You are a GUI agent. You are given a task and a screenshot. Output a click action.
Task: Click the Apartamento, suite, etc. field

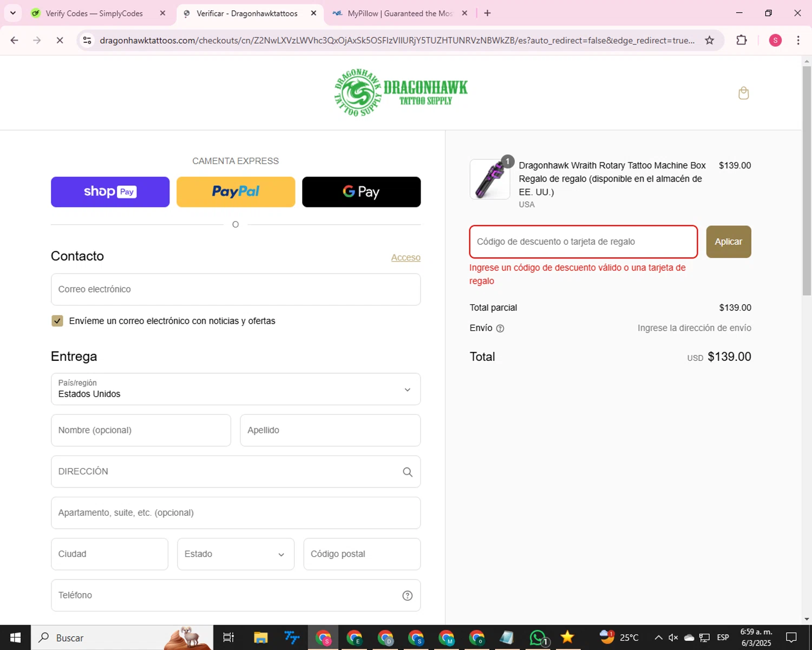[x=235, y=513]
